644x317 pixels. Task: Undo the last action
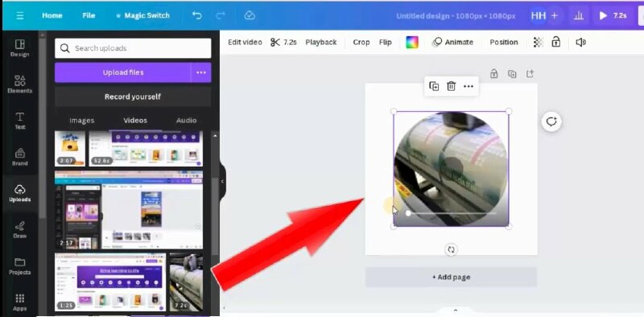[x=197, y=15]
